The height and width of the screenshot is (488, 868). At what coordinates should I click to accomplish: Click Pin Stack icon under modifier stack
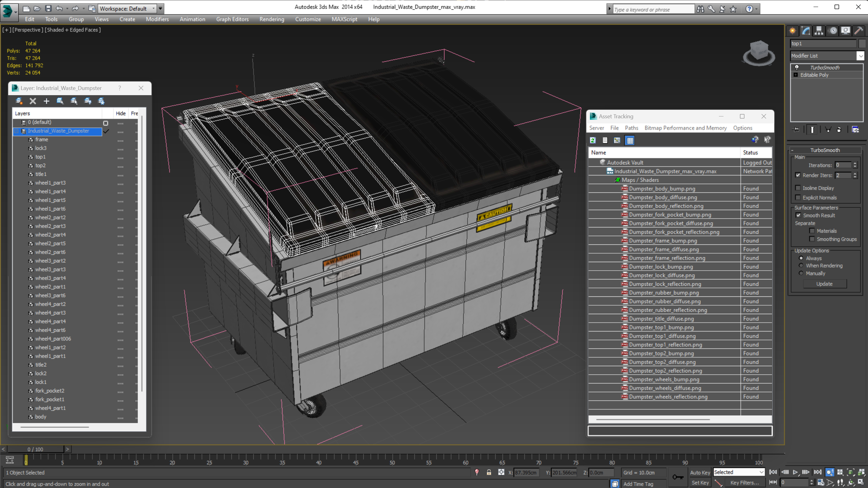[x=796, y=129]
